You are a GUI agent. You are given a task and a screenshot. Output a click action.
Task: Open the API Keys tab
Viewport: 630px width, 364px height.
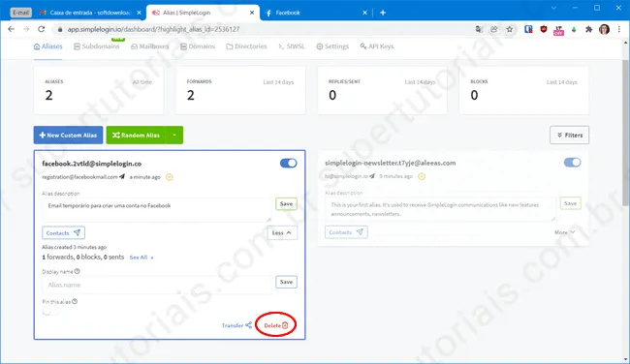click(x=377, y=46)
